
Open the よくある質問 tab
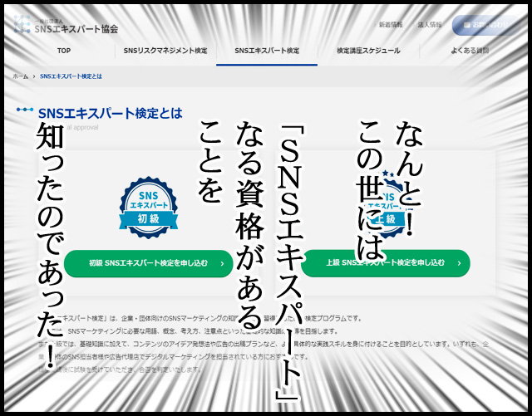pyautogui.click(x=468, y=51)
